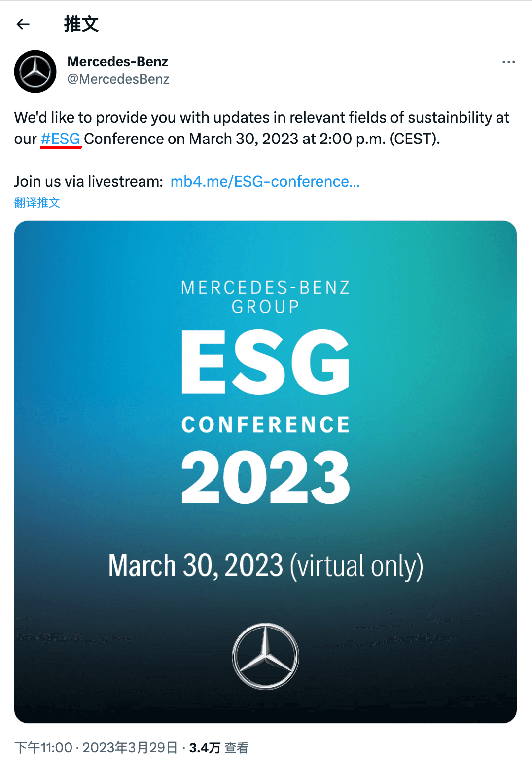
Task: Click the "Join us via livestream" text
Action: (89, 182)
